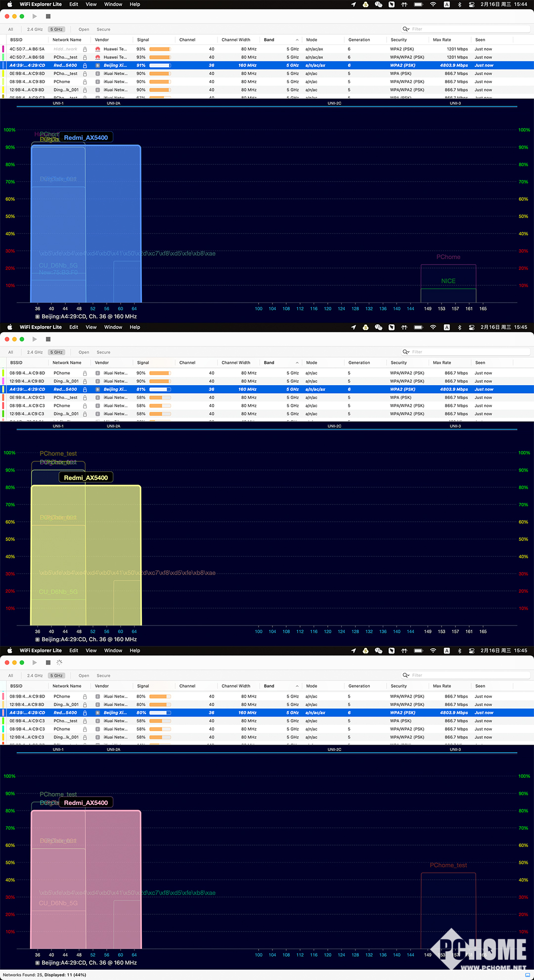Viewport: 534px width, 980px height.
Task: Open Control Center in the 15:44 menu bar
Action: click(x=472, y=4)
